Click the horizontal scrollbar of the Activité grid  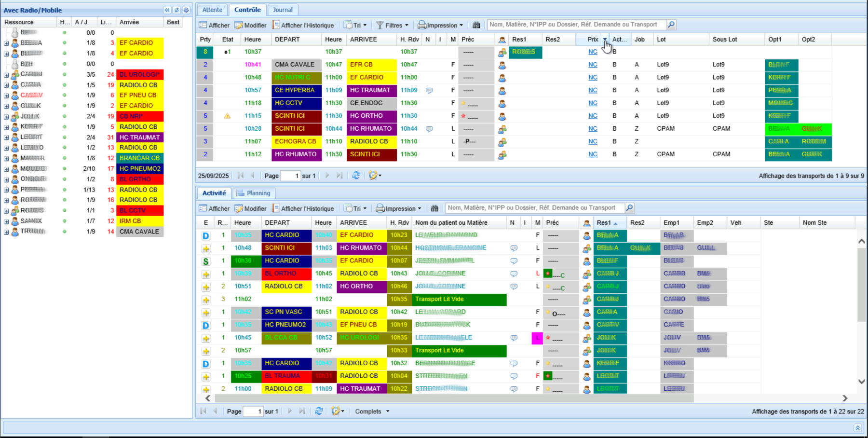453,398
